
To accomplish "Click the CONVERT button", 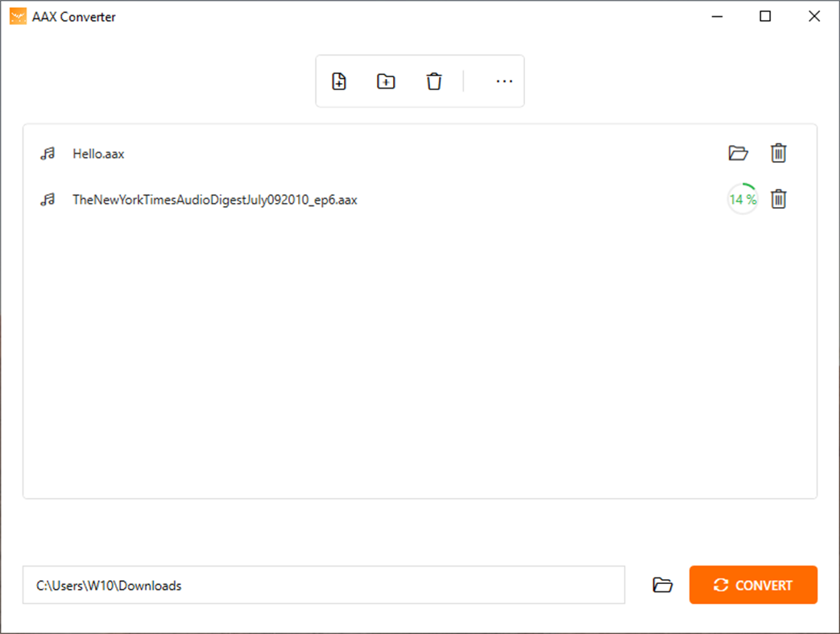I will [x=753, y=585].
